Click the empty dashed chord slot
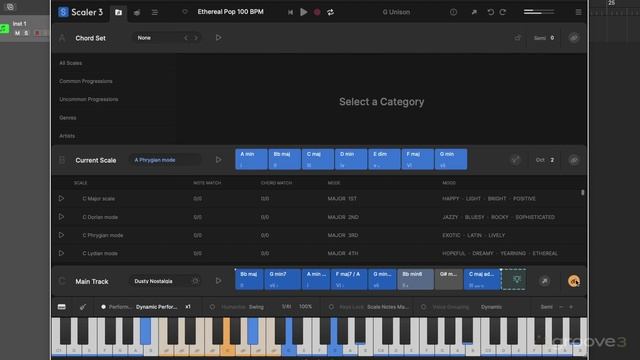The width and height of the screenshot is (640, 360). [x=513, y=280]
